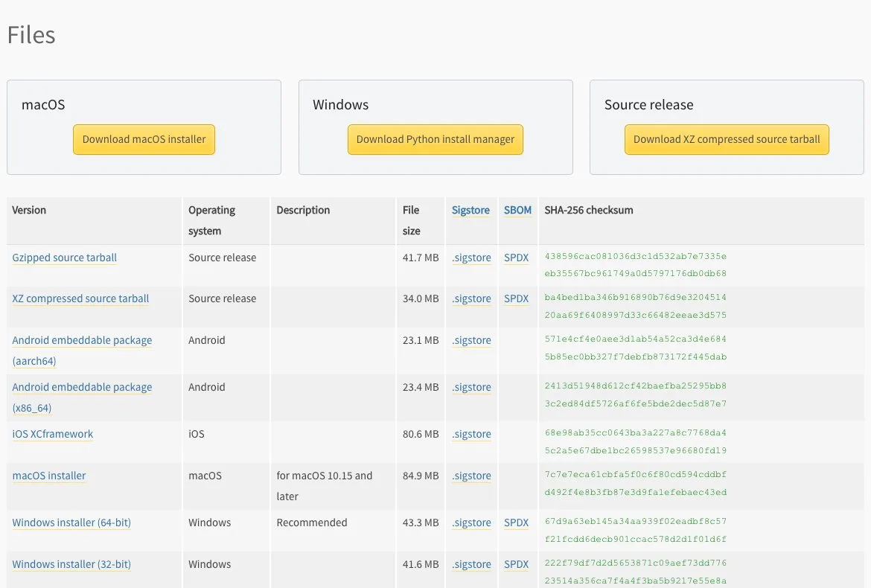
Task: Open .sigstore link for iOS XCframework row
Action: 472,434
